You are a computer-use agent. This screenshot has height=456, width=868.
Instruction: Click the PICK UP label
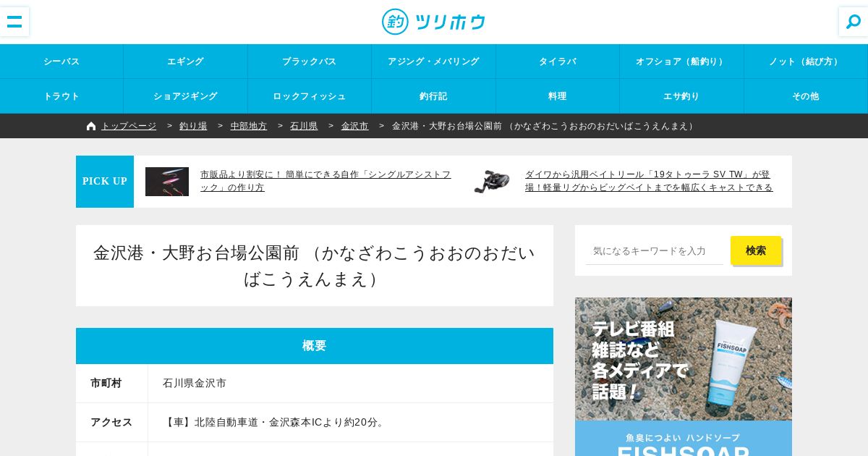pos(105,182)
